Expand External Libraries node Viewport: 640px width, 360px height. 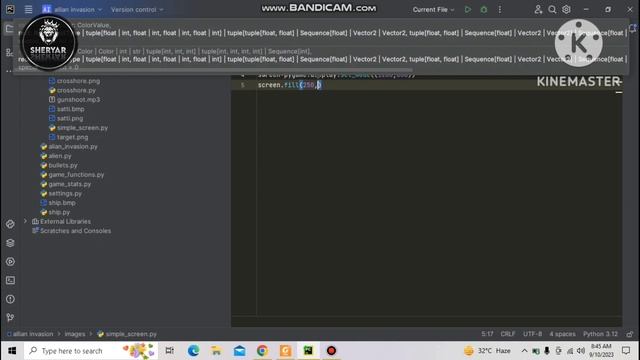25,221
